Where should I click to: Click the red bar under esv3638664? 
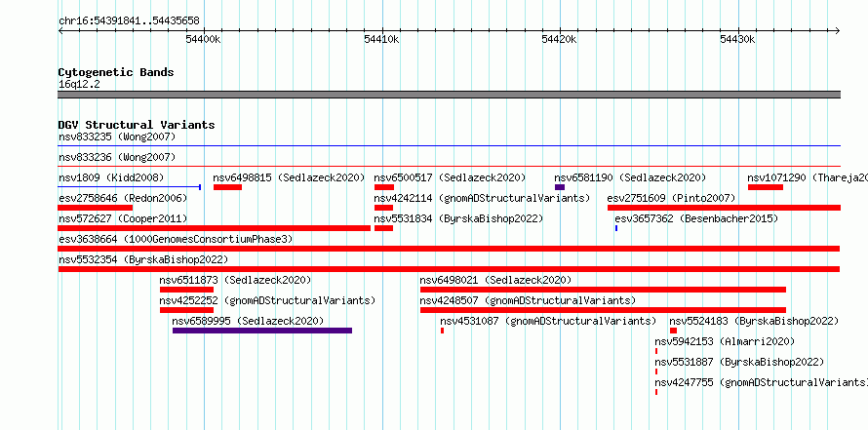point(449,249)
